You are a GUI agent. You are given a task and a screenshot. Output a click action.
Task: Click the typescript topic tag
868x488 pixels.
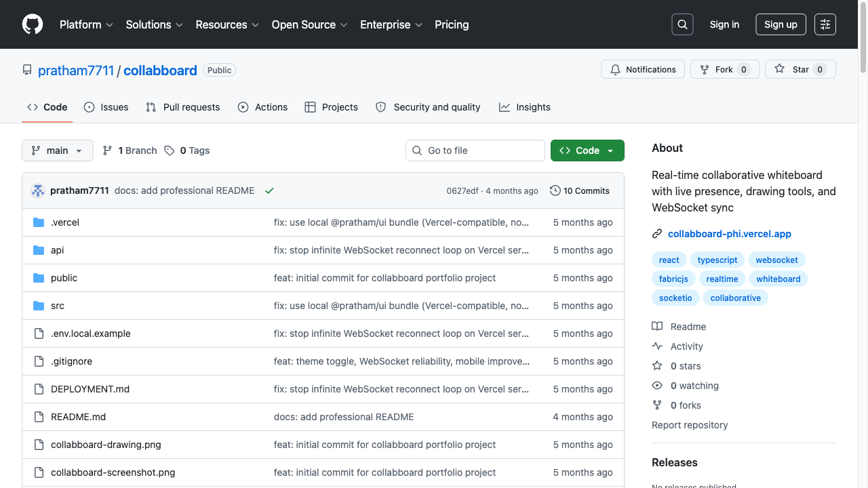coord(717,260)
